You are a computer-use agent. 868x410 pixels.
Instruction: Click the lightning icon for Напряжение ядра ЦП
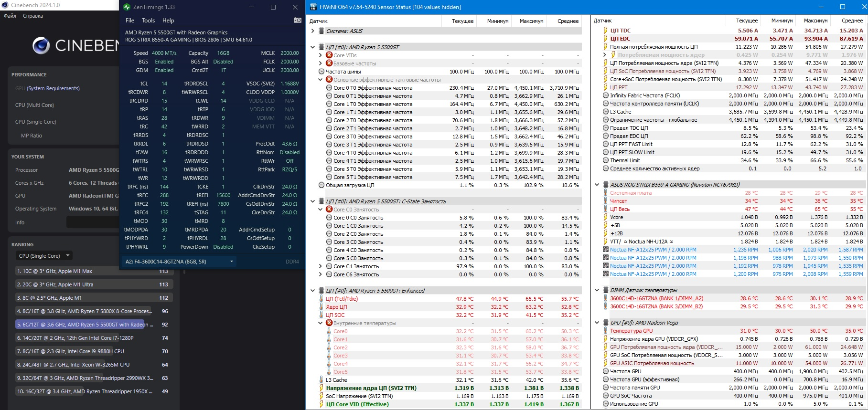321,388
